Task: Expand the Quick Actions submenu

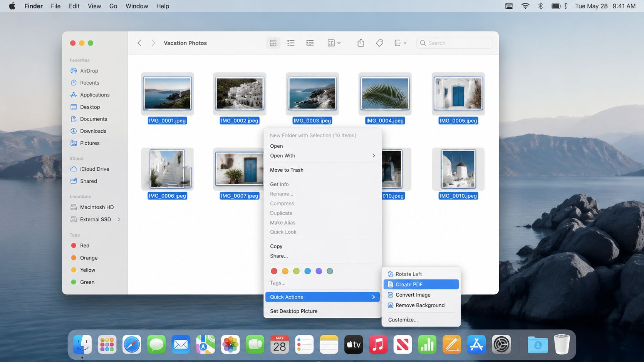Action: [x=322, y=297]
